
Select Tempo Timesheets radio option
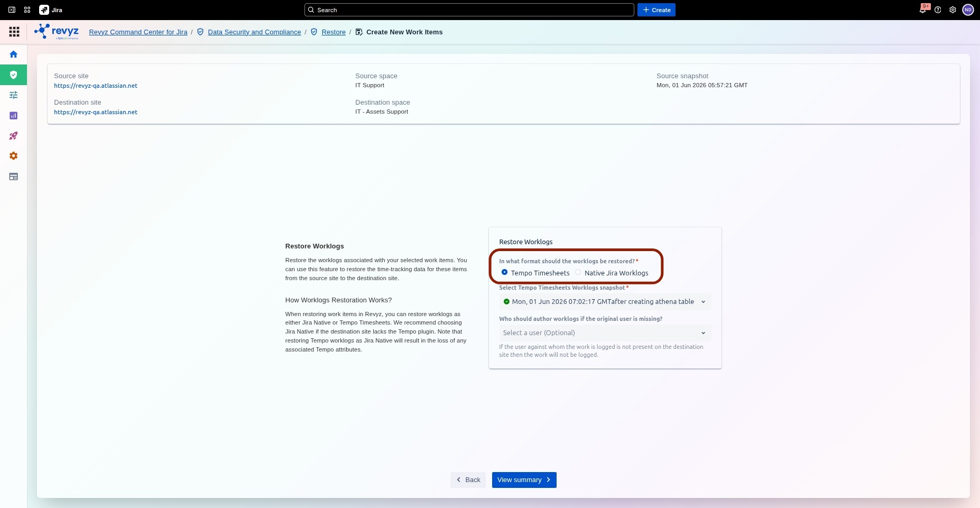pos(504,272)
